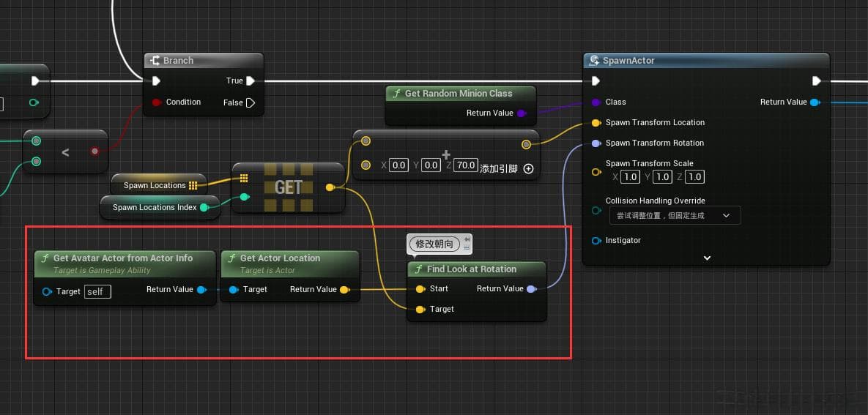Select the Find Look at Rotation node title
The image size is (868, 415).
[472, 269]
